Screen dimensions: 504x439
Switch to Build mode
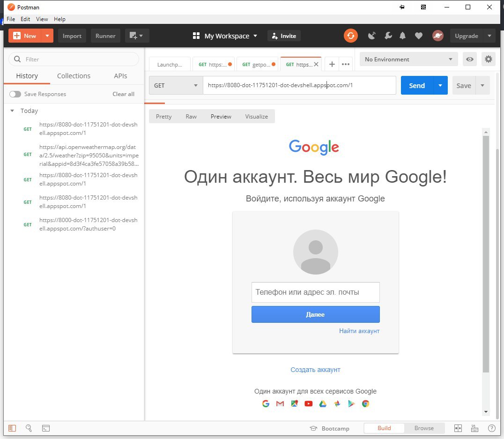[384, 428]
